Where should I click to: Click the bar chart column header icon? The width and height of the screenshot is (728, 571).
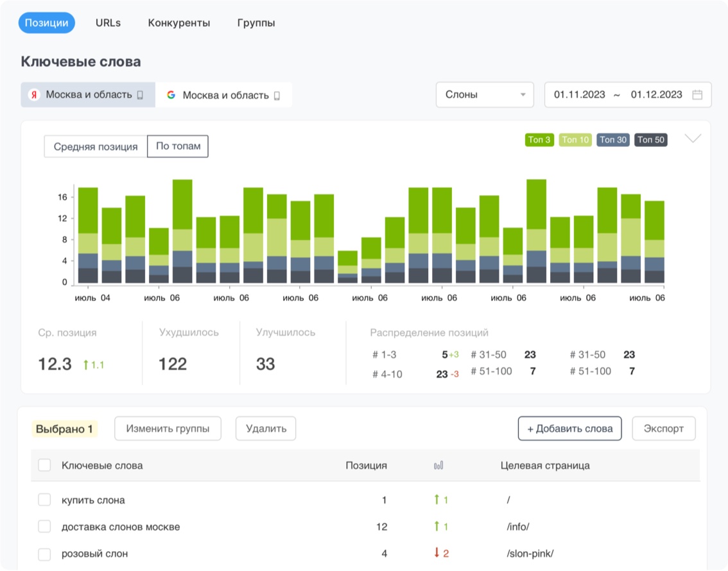(x=438, y=466)
